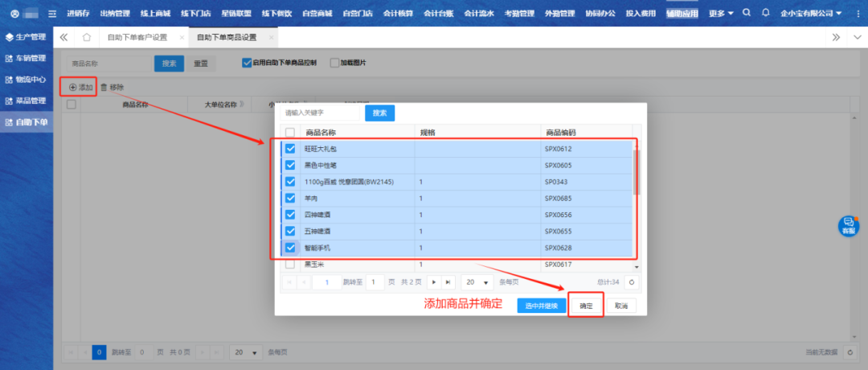Screen dimensions: 868x370
Task: Click the 选中并继续 button
Action: pyautogui.click(x=541, y=306)
